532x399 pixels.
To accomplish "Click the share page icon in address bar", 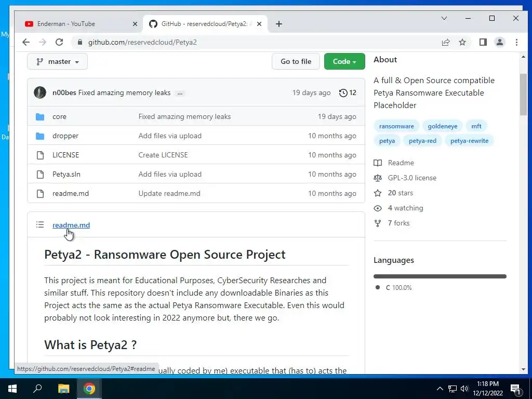I will click(x=445, y=42).
